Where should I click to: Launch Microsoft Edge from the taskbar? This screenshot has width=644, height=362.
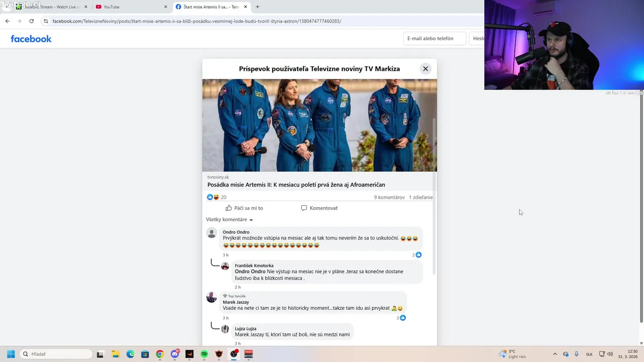click(x=130, y=354)
